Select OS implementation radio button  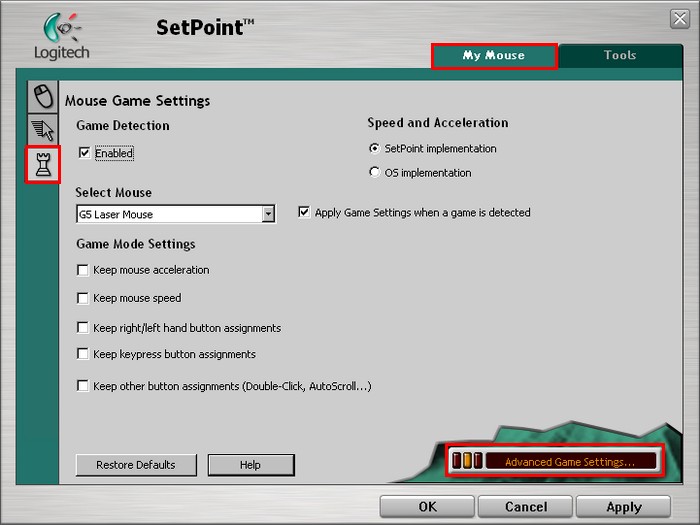(375, 172)
